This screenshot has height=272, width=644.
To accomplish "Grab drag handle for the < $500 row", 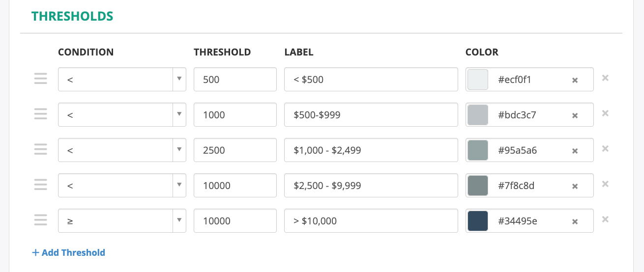I will (41, 79).
